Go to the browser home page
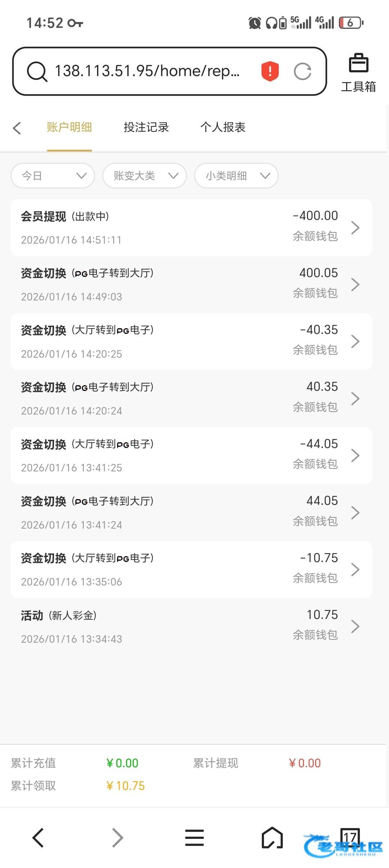This screenshot has height=868, width=389. click(272, 837)
